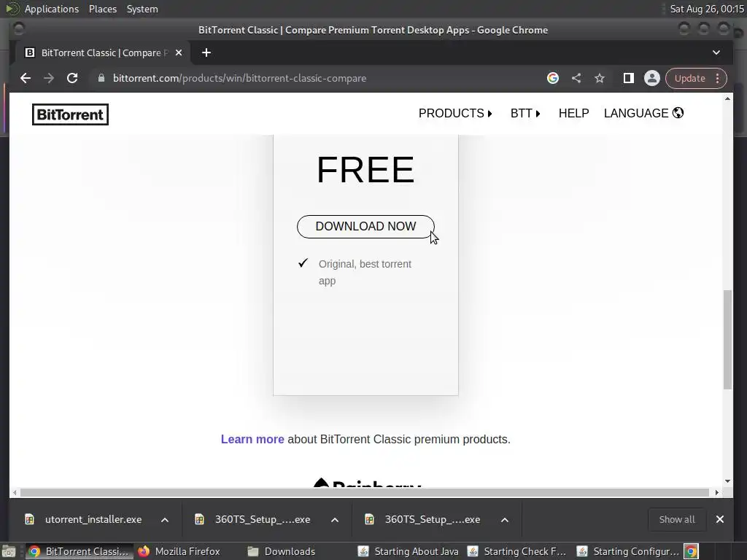Click the horizontal scrollbar thumb

365,492
